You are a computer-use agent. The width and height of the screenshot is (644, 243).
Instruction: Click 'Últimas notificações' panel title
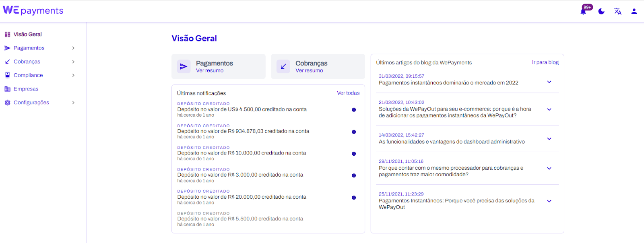201,93
